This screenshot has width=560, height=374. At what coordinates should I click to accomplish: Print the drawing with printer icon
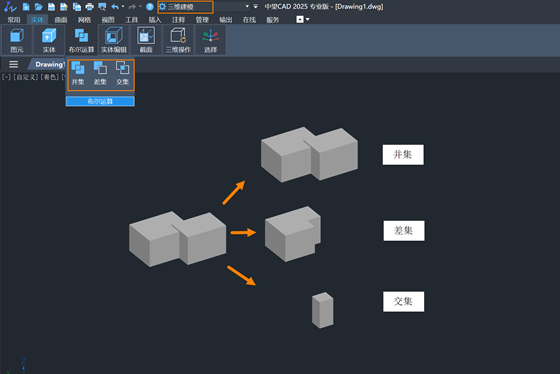pos(90,6)
